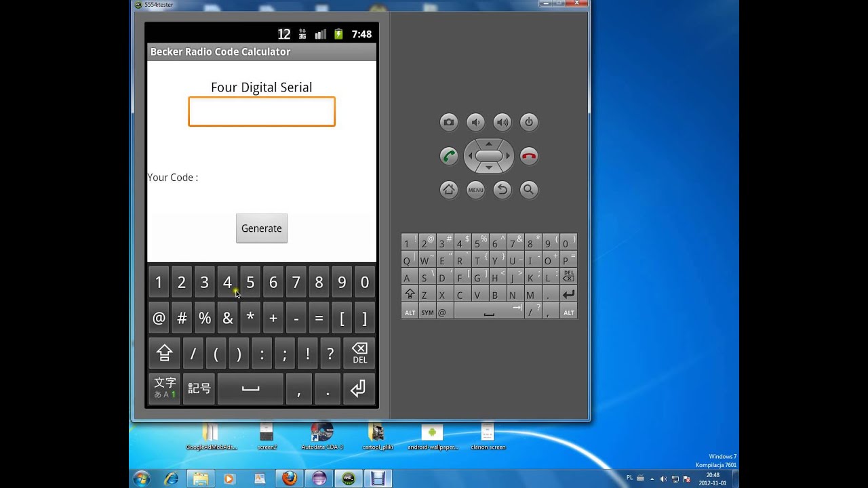Tap the ? key on phone keyboard
The image size is (868, 488).
[330, 353]
